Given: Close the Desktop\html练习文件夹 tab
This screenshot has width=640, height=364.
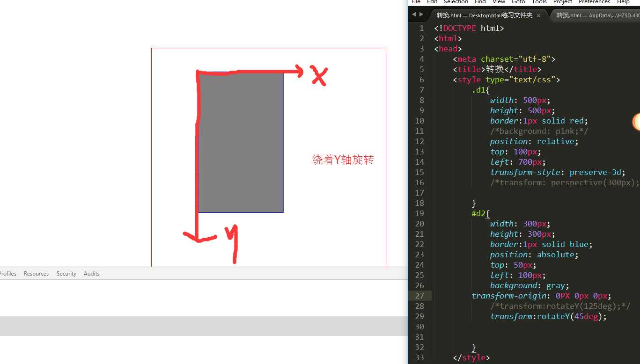Looking at the screenshot, I should tap(538, 15).
